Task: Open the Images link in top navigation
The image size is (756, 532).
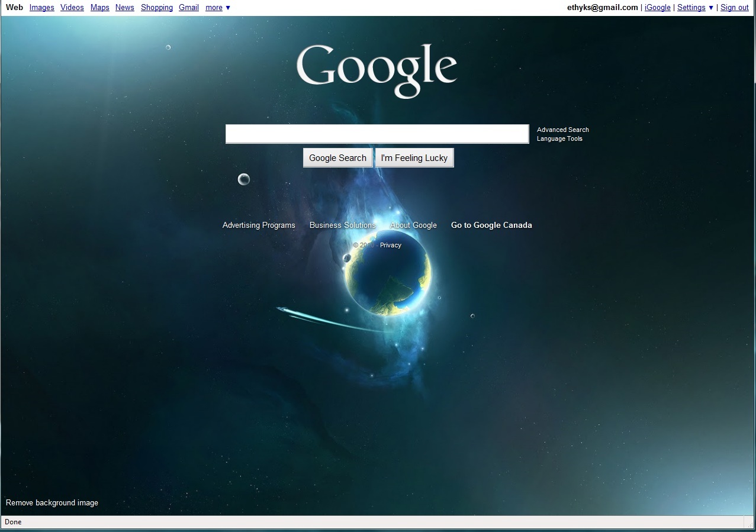Action: pyautogui.click(x=41, y=8)
